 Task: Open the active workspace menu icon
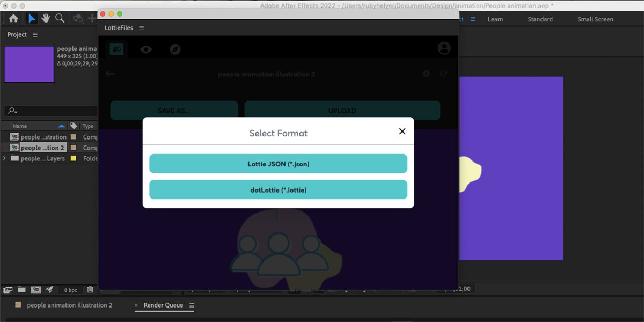tap(473, 19)
